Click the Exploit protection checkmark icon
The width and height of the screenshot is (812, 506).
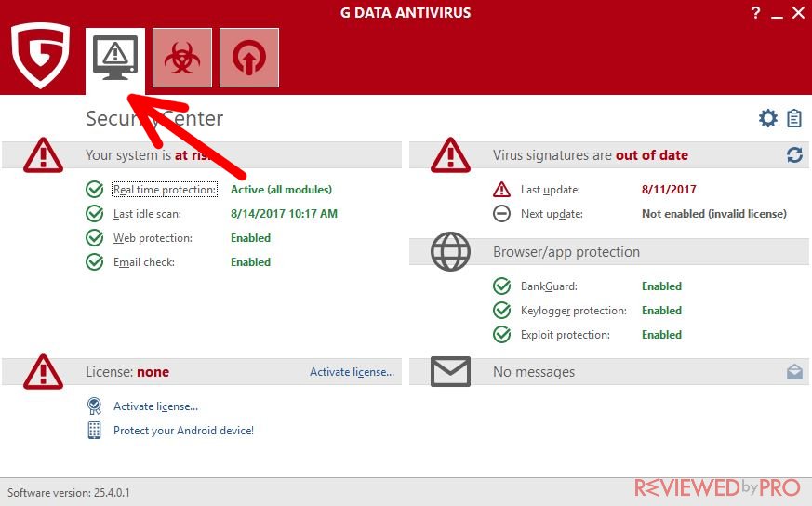coord(501,335)
